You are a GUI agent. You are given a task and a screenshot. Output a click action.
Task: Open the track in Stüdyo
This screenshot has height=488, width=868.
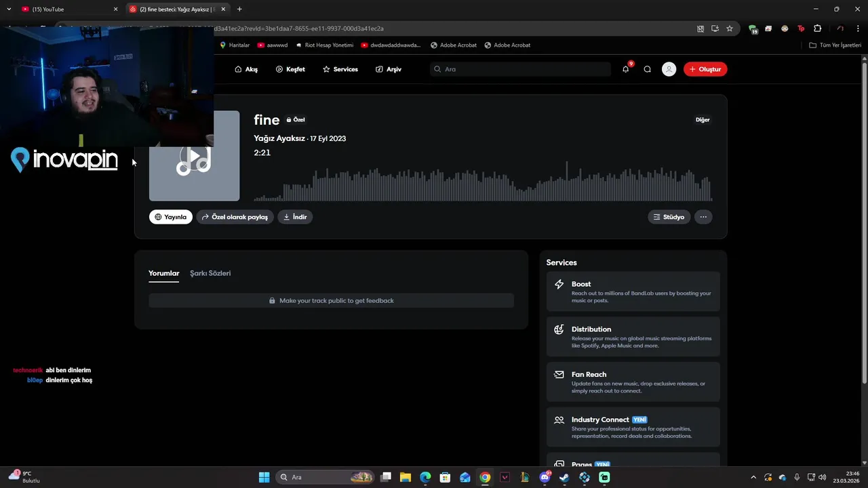[669, 217]
